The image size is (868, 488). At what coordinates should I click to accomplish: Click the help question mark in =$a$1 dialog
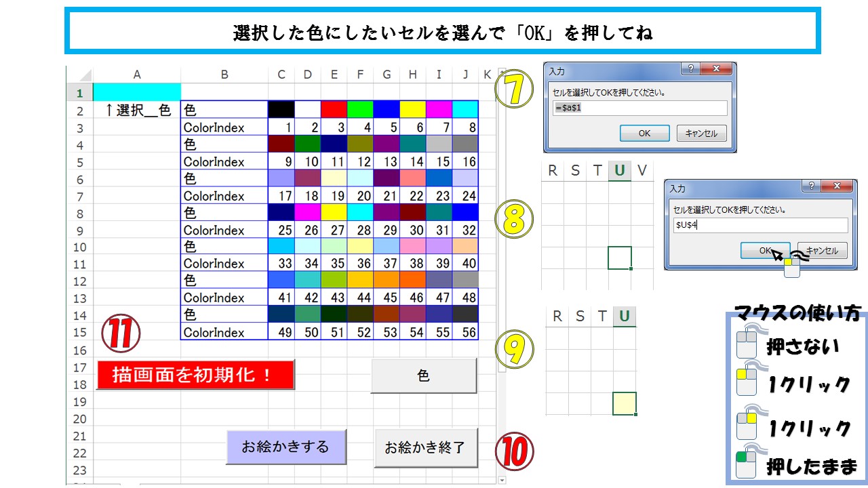pos(690,69)
